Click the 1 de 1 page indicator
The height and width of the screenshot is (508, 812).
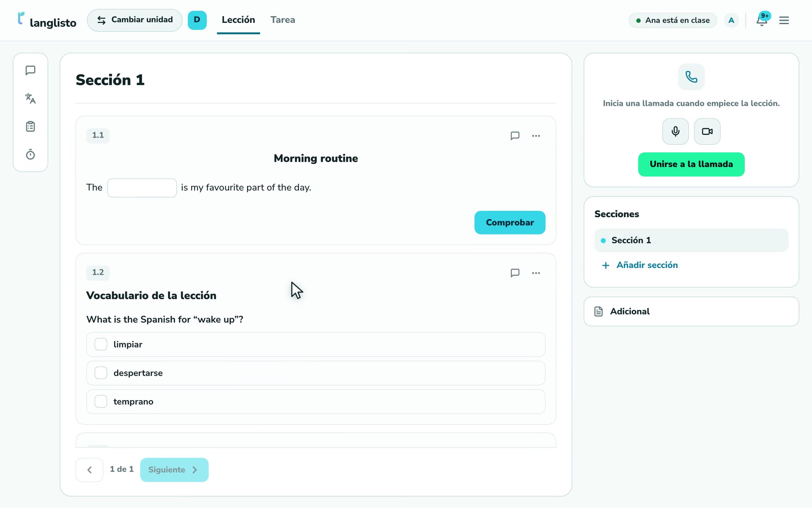pyautogui.click(x=122, y=469)
